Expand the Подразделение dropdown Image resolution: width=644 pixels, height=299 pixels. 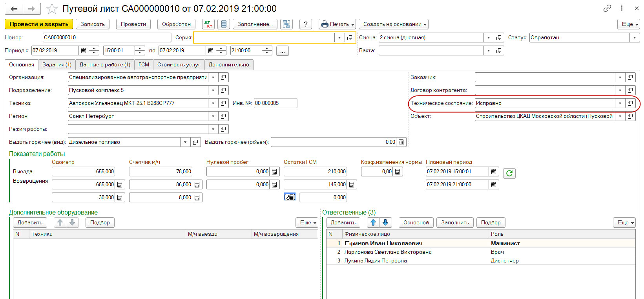point(213,90)
